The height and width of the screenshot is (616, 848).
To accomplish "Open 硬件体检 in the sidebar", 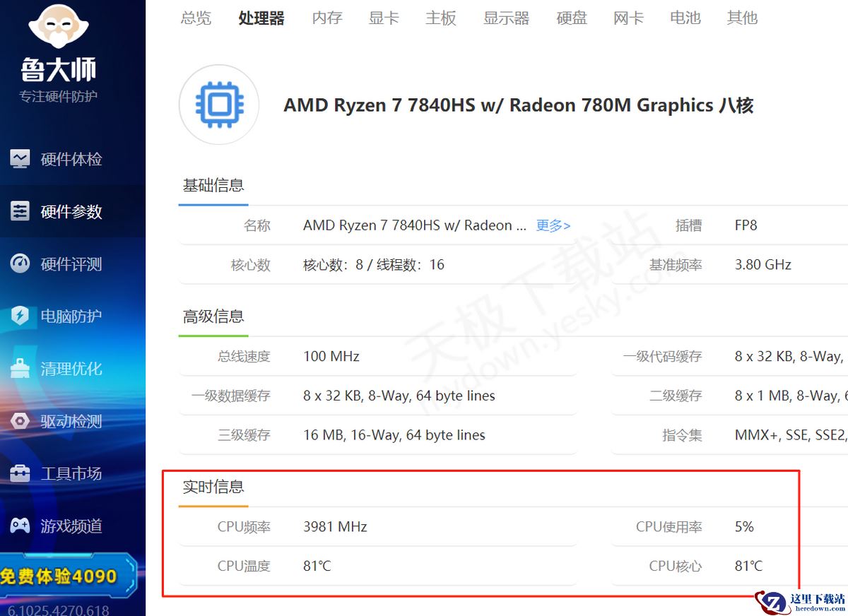I will coord(71,159).
